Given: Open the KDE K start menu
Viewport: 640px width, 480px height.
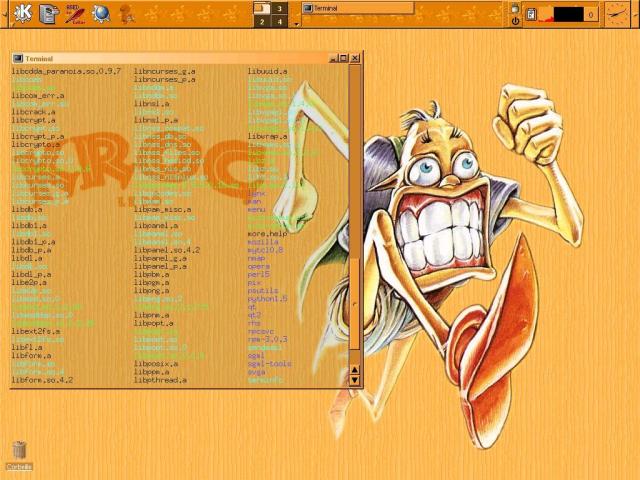Looking at the screenshot, I should (x=23, y=13).
